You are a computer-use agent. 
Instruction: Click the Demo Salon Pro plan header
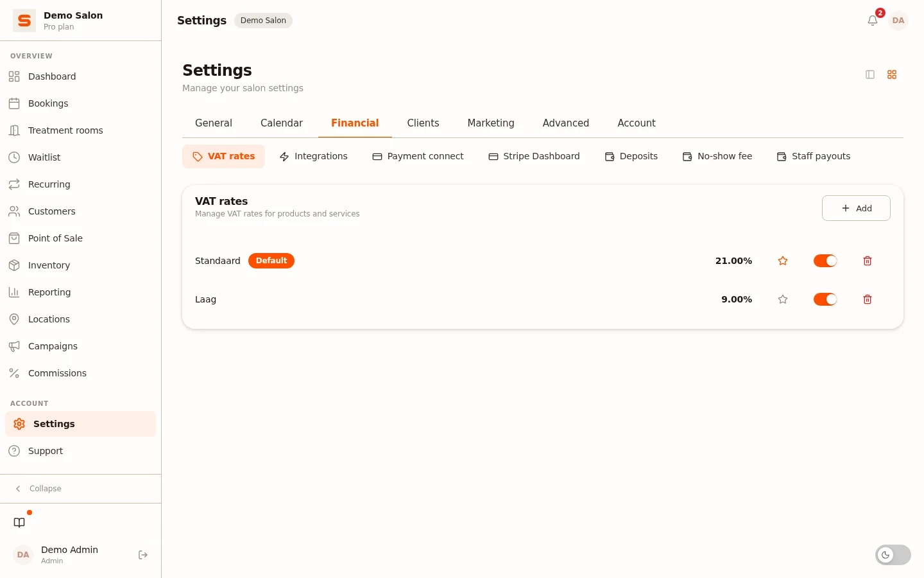tap(80, 21)
